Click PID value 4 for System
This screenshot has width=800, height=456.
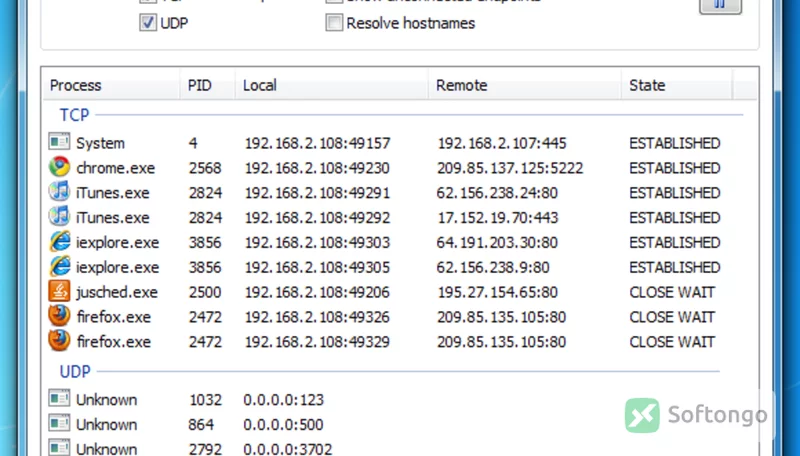point(193,143)
